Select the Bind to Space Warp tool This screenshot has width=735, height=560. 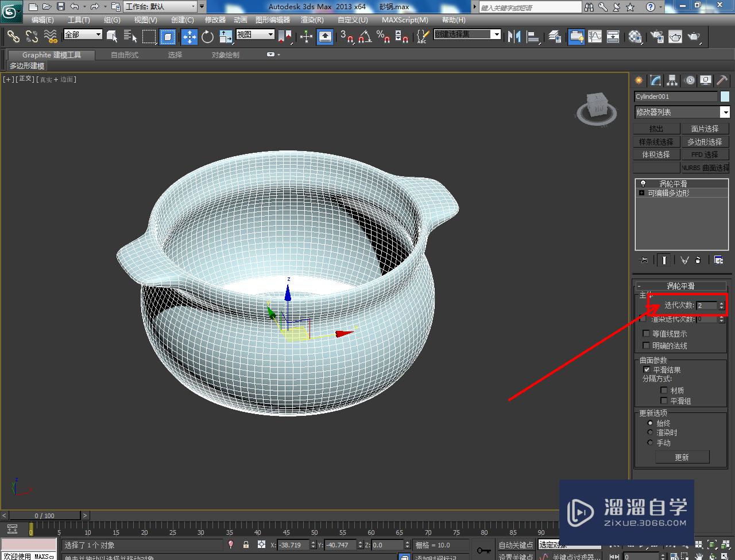(x=51, y=36)
